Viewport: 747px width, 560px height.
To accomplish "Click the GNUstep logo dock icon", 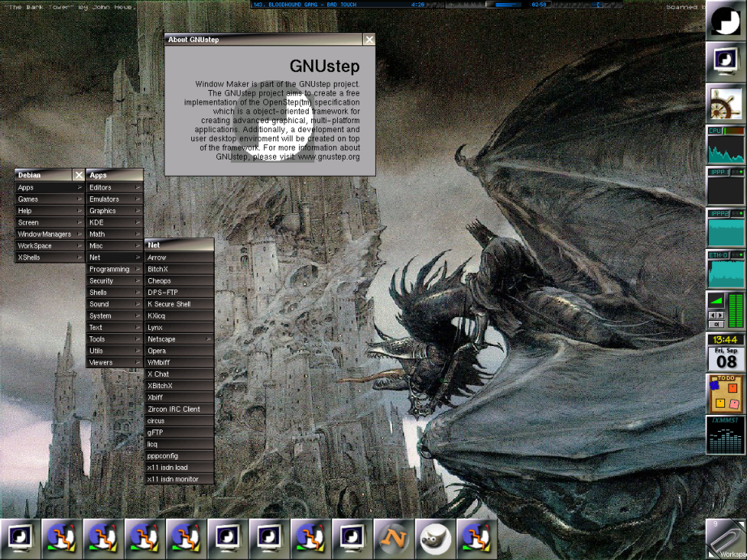I will [x=726, y=20].
